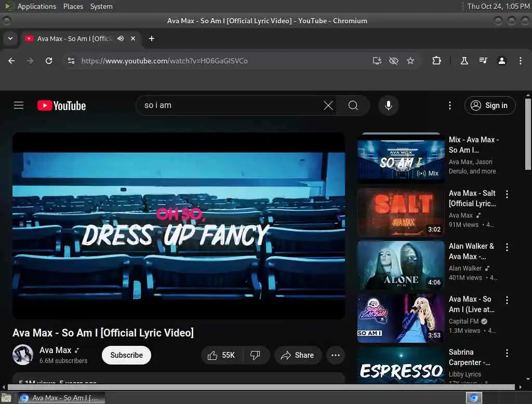Open options for Sabrina Carpenter Espresso video
This screenshot has width=532, height=404.
click(507, 353)
